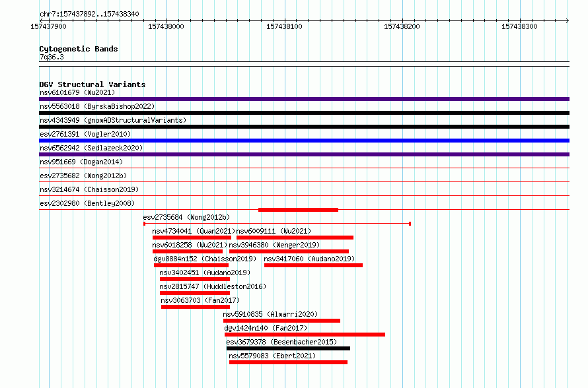Screen dimensions: 588x388
Task: Select the nsv5579083 (Ebert2021) label
Action: [x=272, y=356]
